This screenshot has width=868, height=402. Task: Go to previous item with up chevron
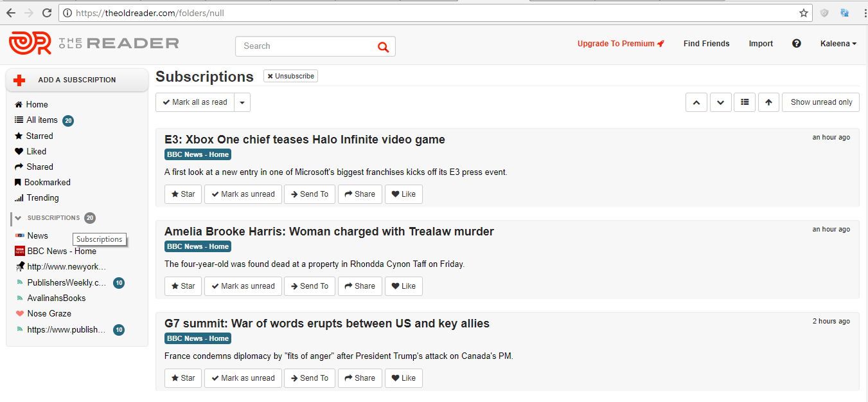coord(696,102)
